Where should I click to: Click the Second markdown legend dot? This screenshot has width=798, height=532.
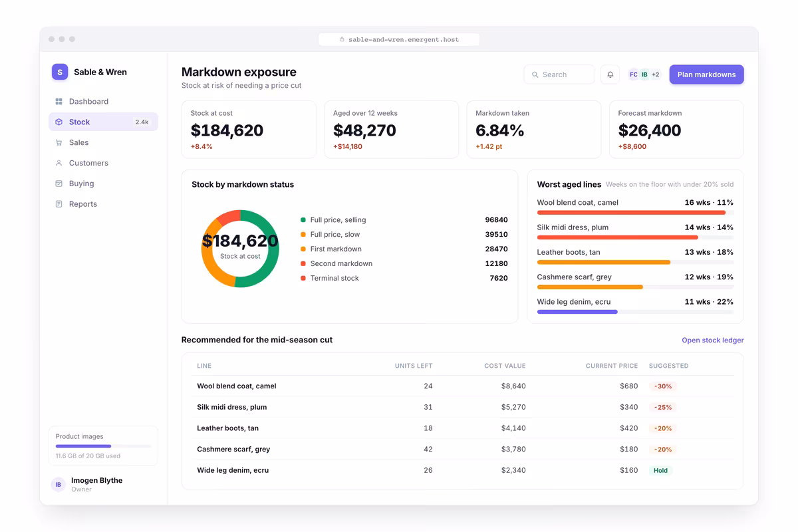coord(303,264)
